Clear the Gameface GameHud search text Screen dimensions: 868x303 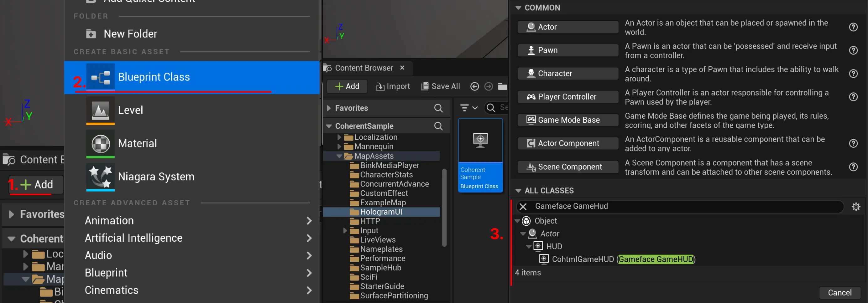click(x=523, y=206)
